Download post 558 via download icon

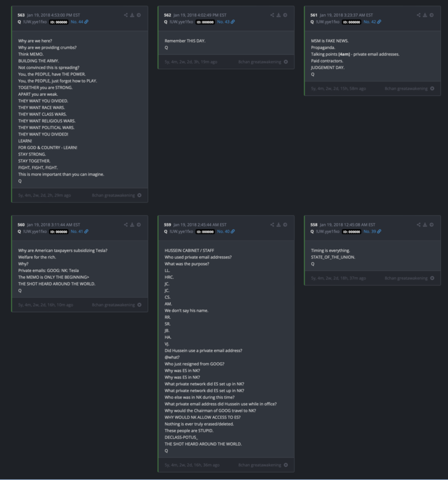click(x=425, y=225)
